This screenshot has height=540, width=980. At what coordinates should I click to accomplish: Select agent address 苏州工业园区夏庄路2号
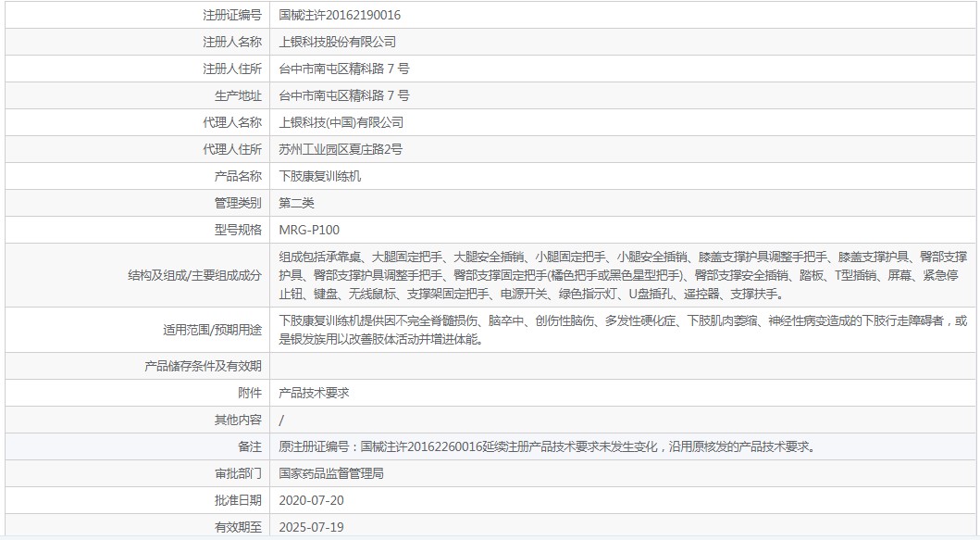(341, 149)
